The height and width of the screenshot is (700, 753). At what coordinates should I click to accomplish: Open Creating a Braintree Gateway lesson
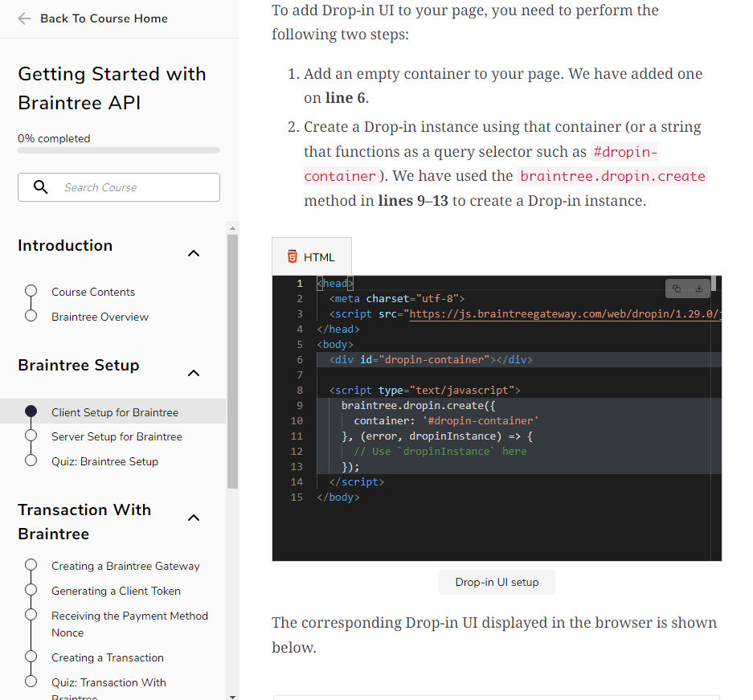coord(125,566)
